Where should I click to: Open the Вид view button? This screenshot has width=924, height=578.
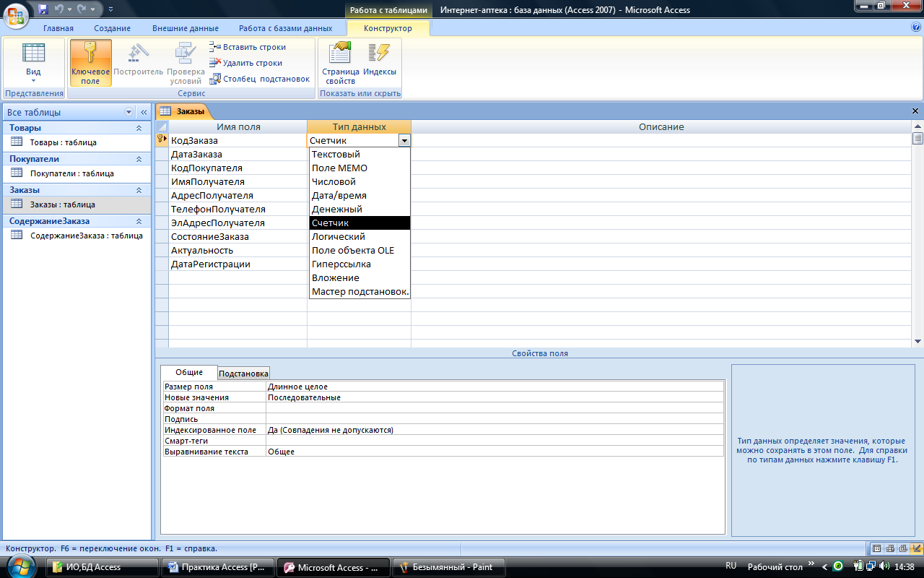coord(33,63)
